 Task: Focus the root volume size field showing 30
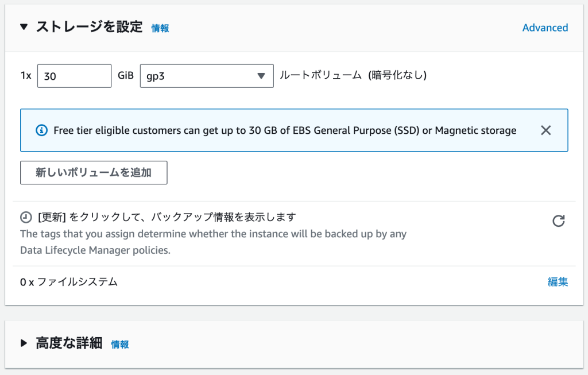tap(74, 76)
